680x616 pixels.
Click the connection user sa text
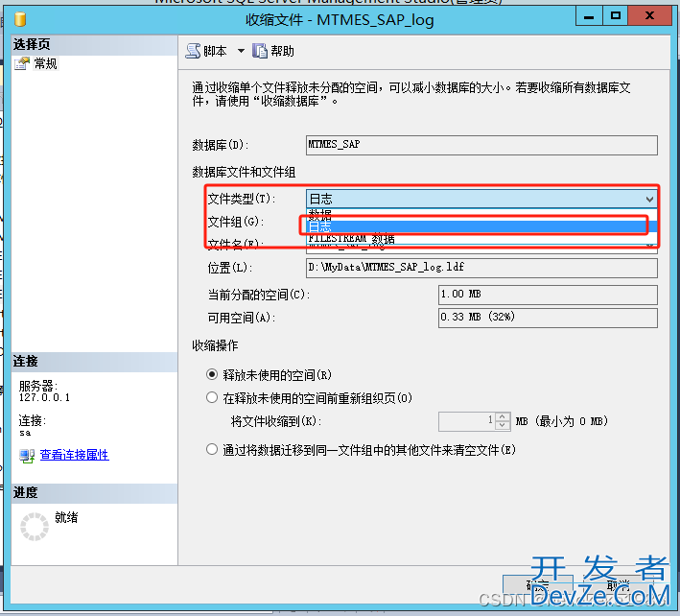click(x=25, y=433)
